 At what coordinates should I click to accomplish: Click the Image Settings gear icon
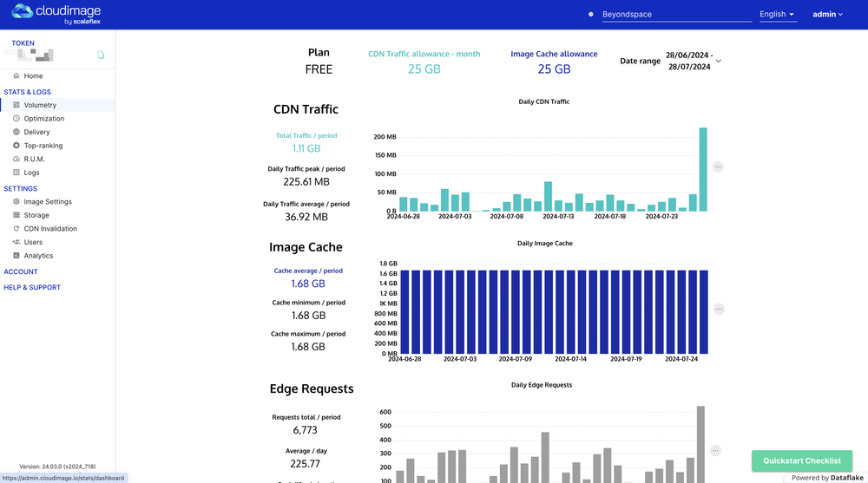[x=16, y=201]
